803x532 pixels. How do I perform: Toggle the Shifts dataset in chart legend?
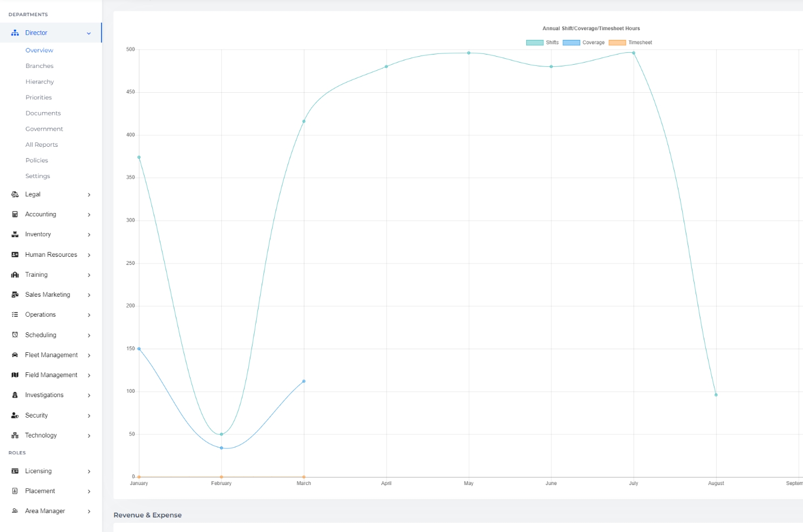542,43
